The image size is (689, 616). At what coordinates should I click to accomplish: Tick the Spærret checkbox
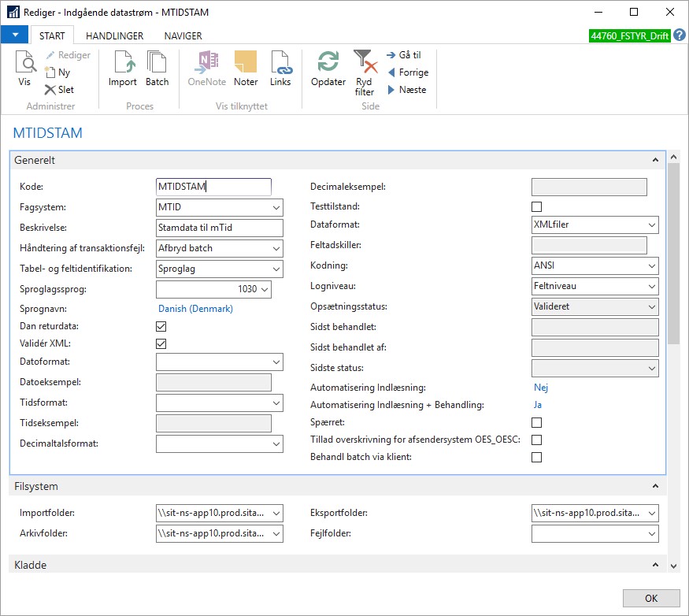click(537, 423)
